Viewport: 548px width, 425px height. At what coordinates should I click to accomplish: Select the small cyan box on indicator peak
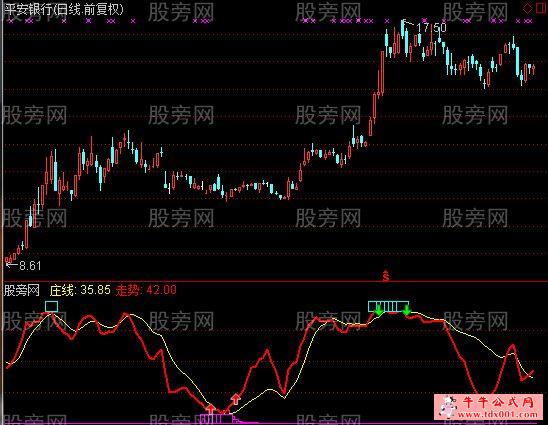tap(51, 307)
